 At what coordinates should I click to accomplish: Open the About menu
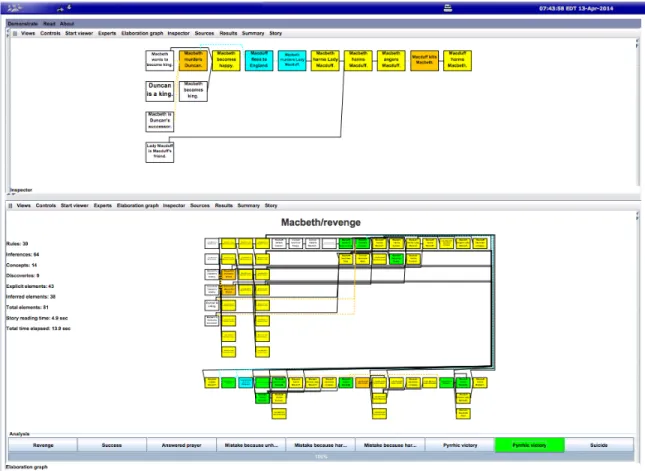coord(67,24)
